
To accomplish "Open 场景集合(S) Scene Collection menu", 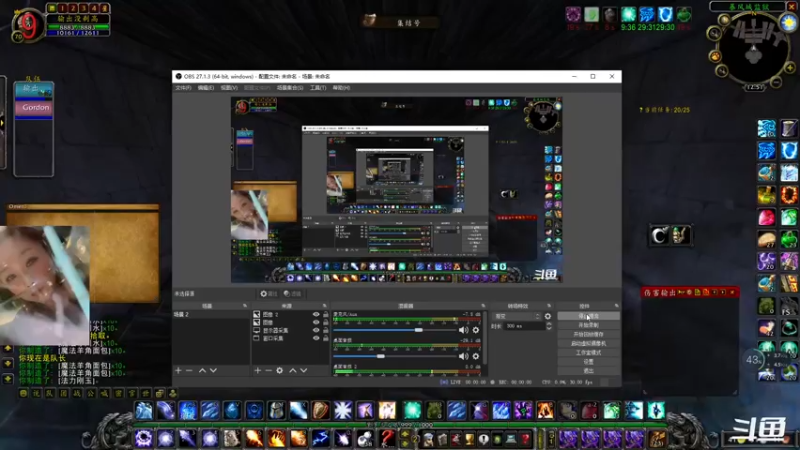I will pos(290,88).
